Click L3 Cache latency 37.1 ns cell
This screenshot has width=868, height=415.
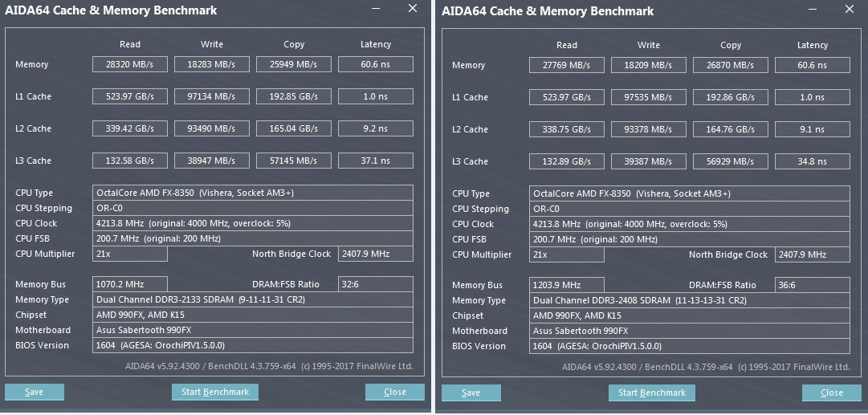tap(376, 161)
